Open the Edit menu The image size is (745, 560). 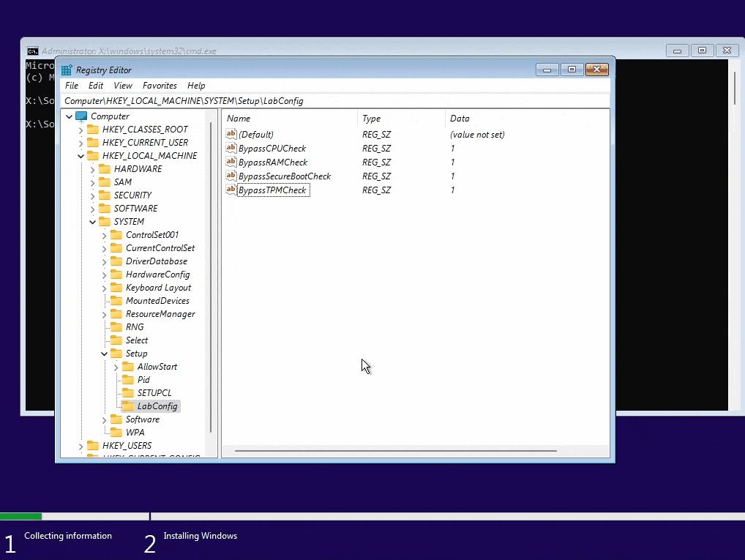[95, 86]
